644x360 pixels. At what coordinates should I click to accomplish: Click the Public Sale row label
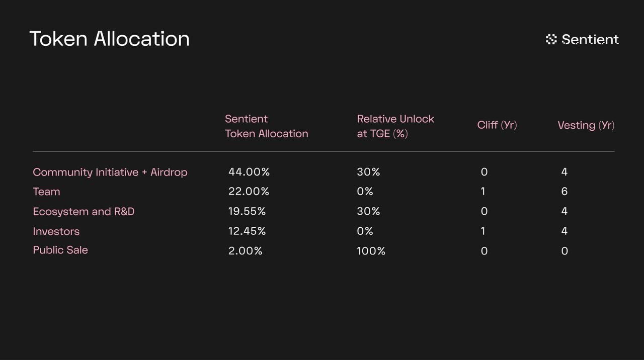pos(60,250)
